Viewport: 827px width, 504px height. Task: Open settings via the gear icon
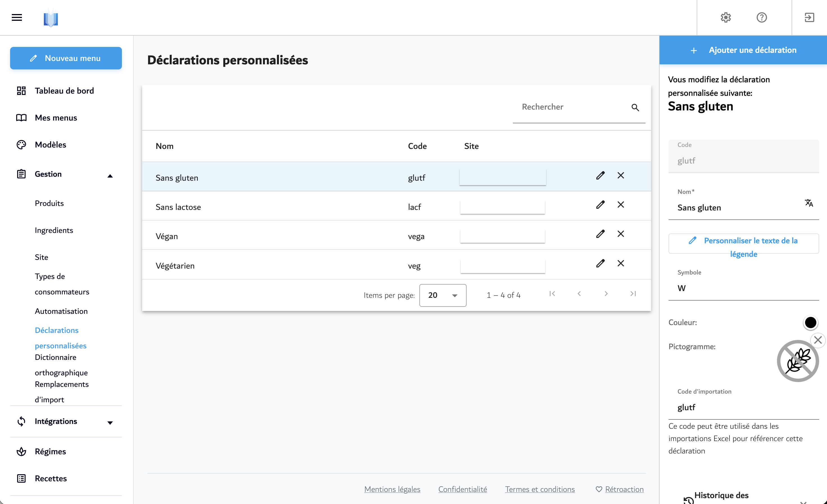(726, 17)
